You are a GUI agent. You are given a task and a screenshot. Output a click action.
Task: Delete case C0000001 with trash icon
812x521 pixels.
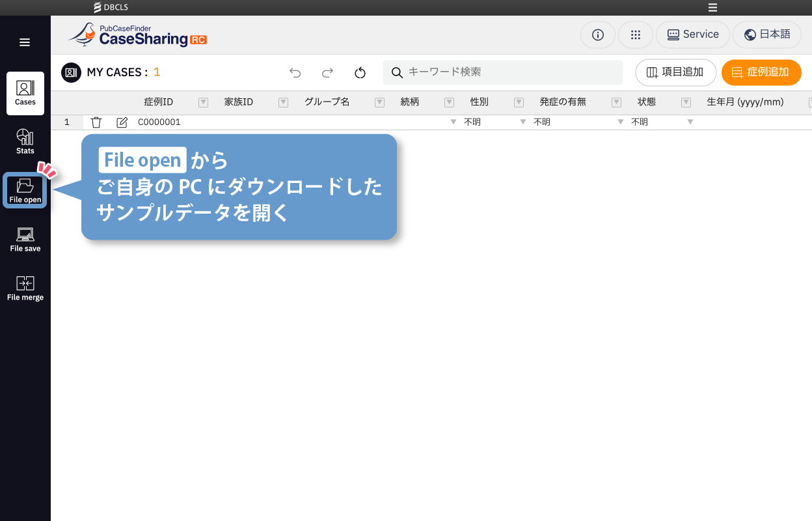click(x=96, y=122)
